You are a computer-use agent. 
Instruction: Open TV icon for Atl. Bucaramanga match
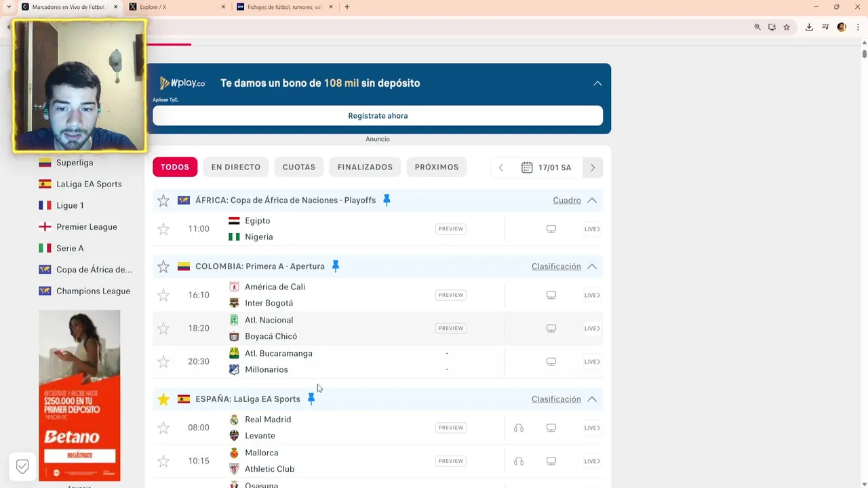click(x=551, y=361)
